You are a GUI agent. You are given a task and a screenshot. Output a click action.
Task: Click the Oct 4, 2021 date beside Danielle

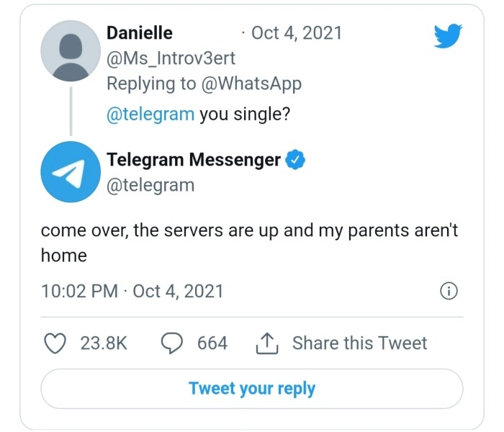pos(297,33)
